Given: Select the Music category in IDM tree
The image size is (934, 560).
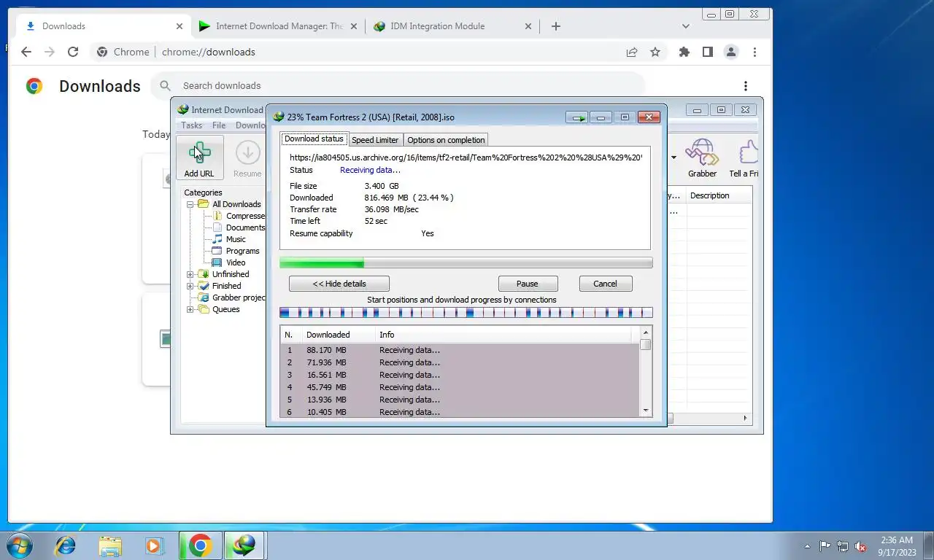Looking at the screenshot, I should click(235, 239).
